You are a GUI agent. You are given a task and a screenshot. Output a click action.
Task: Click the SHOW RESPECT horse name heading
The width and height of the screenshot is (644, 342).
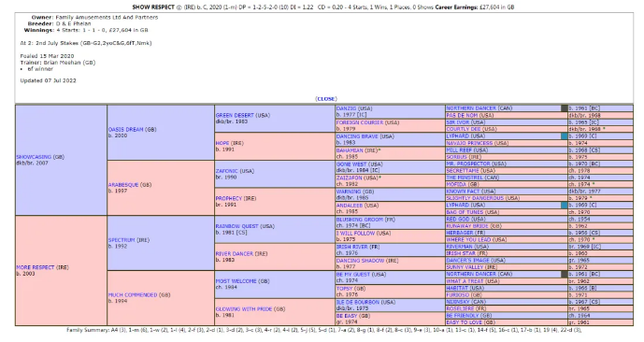153,7
